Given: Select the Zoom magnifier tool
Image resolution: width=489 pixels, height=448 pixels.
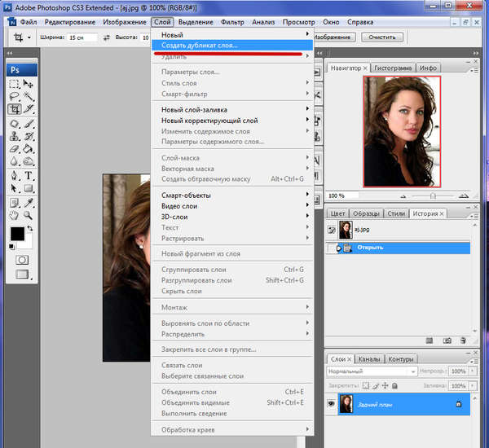Looking at the screenshot, I should tap(29, 215).
